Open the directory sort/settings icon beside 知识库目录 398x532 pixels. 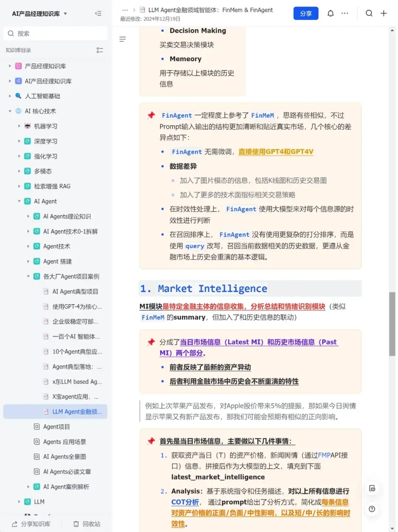point(99,50)
